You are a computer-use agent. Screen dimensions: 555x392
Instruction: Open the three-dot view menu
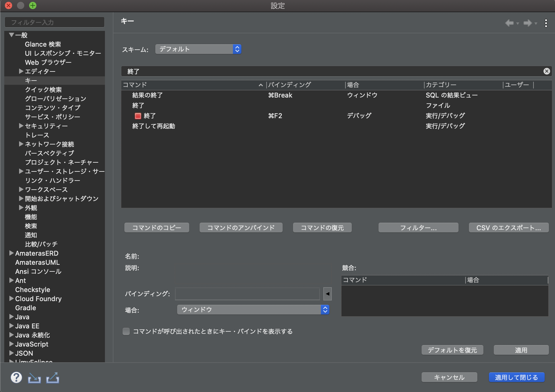[546, 23]
